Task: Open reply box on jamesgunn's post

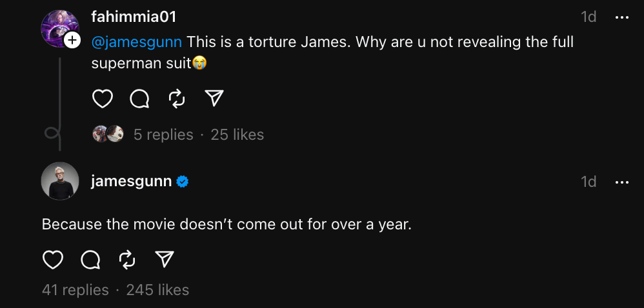Action: [90, 260]
